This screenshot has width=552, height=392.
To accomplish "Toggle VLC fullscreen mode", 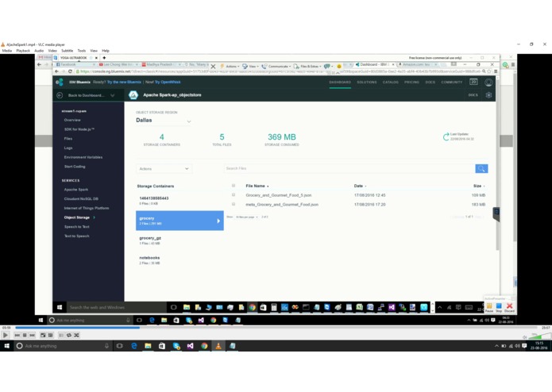I will click(x=43, y=335).
